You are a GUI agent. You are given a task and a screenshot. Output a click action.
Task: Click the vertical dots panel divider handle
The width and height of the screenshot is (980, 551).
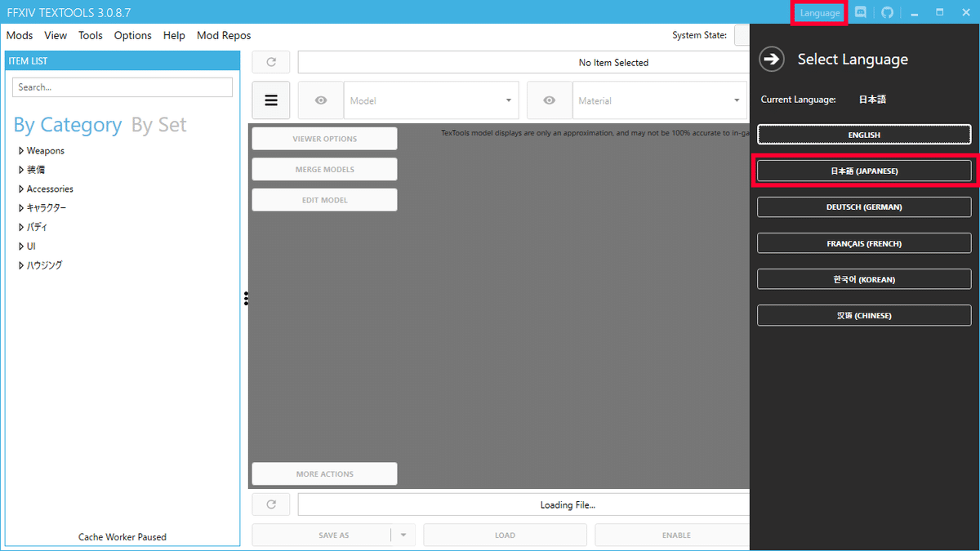[x=246, y=299]
